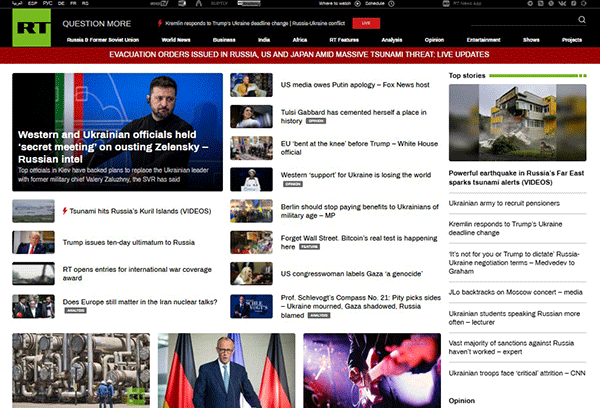Read Medvedev to Graham negotiation terms story
Image resolution: width=600 pixels, height=408 pixels.
click(514, 263)
